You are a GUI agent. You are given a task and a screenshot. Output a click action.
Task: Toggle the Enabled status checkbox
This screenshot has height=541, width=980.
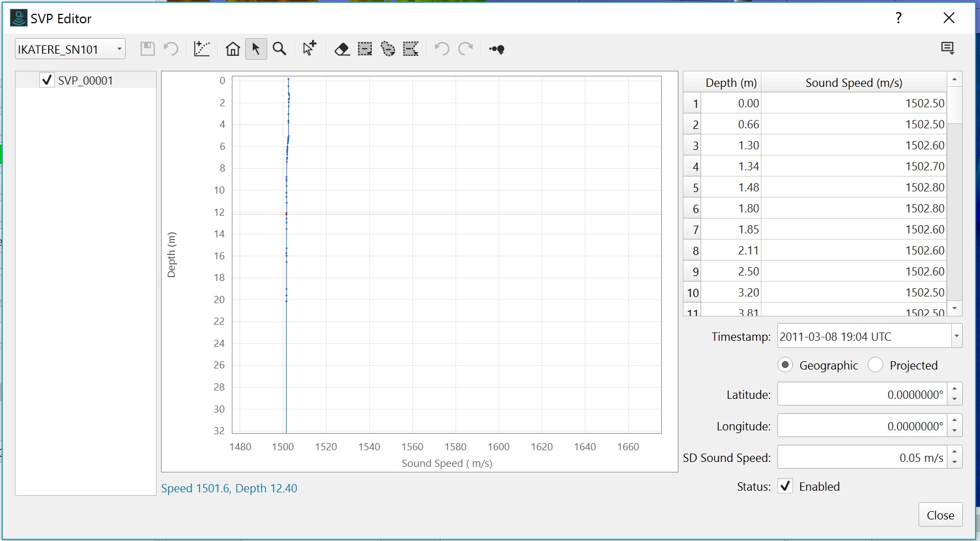(785, 486)
